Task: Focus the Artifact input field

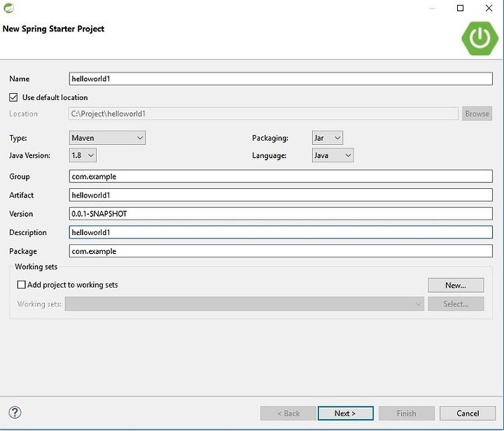Action: coord(281,195)
